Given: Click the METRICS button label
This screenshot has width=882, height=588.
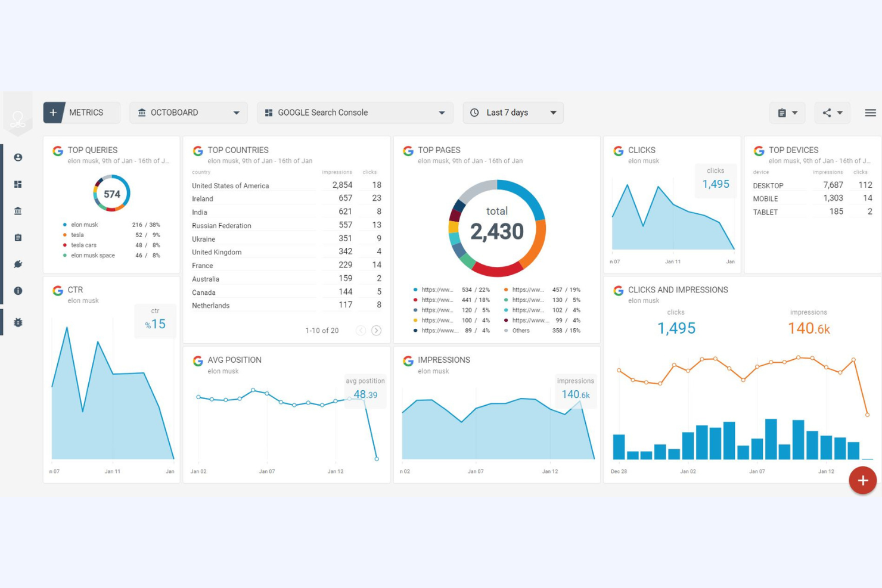Looking at the screenshot, I should (86, 113).
